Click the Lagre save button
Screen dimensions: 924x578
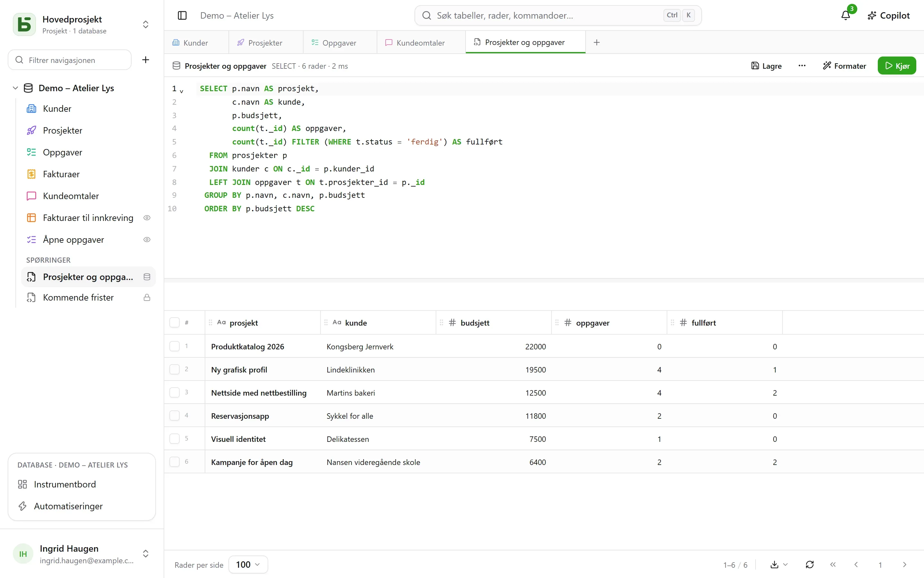[x=766, y=66]
